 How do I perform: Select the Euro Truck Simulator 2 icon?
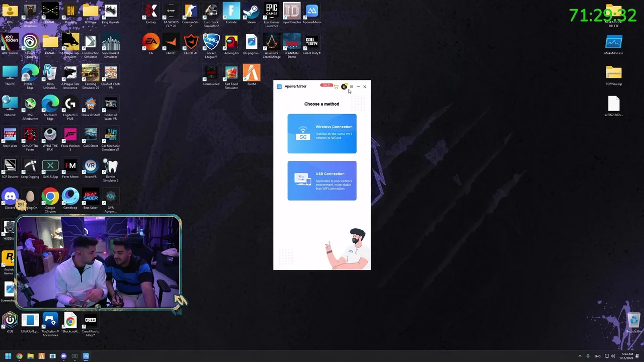[211, 15]
